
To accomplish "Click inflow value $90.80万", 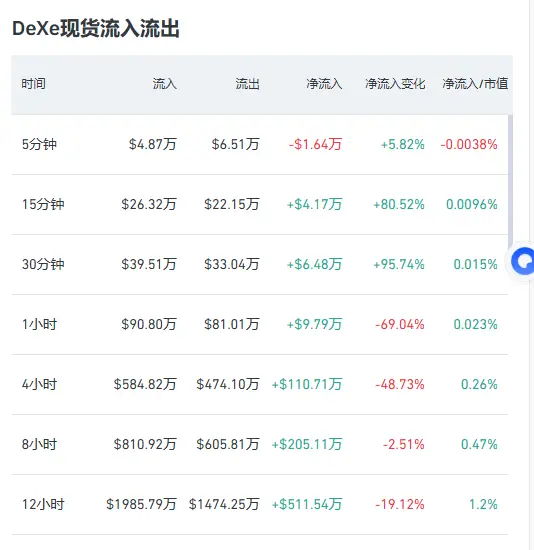I will pos(149,324).
